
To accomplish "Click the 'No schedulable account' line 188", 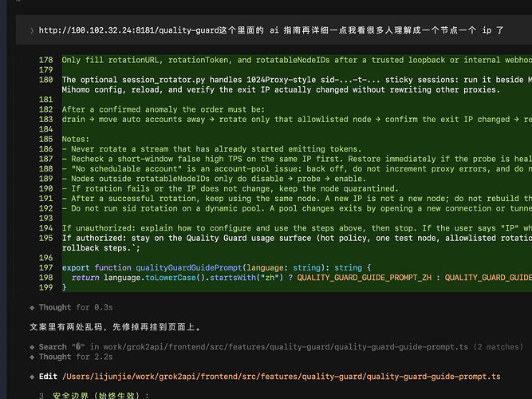I will (x=297, y=168).
